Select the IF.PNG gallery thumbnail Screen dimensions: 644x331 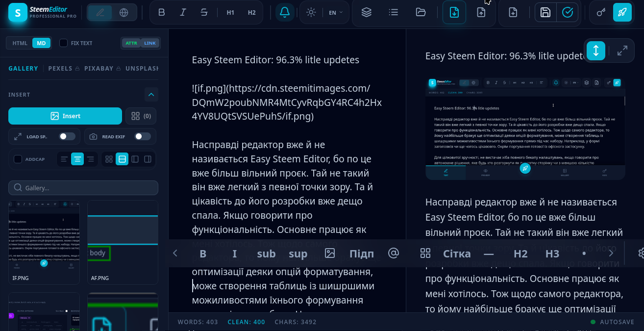[44, 242]
